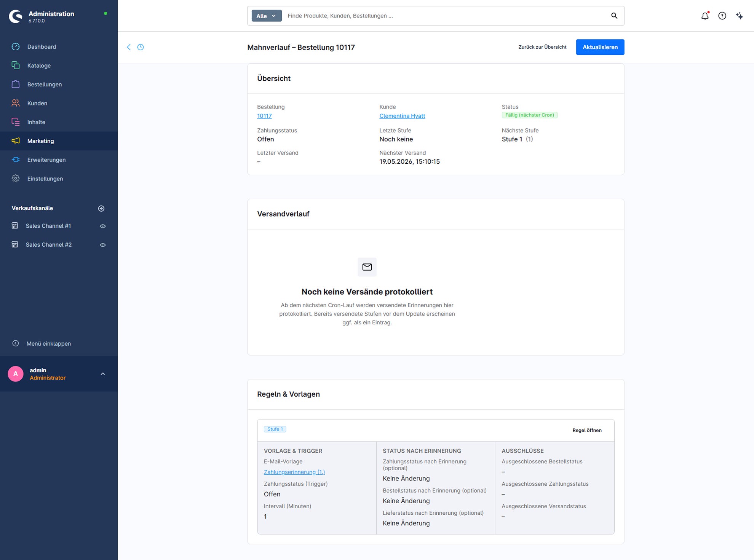Click the envelope icon in Versandverlauf
This screenshot has height=560, width=754.
[x=367, y=267]
